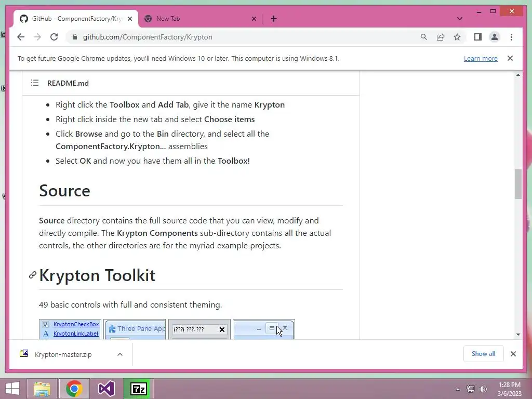Reload the GitHub page
This screenshot has width=532, height=399.
[54, 37]
